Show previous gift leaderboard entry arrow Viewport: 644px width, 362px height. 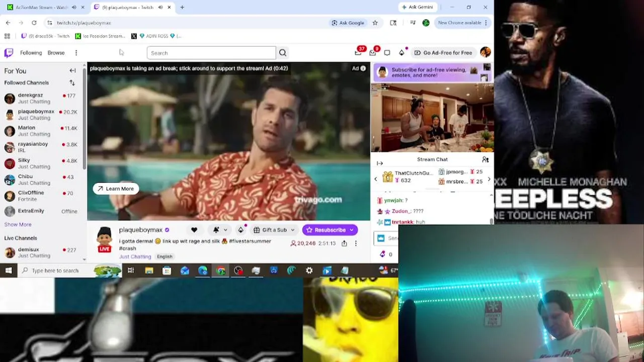point(375,179)
